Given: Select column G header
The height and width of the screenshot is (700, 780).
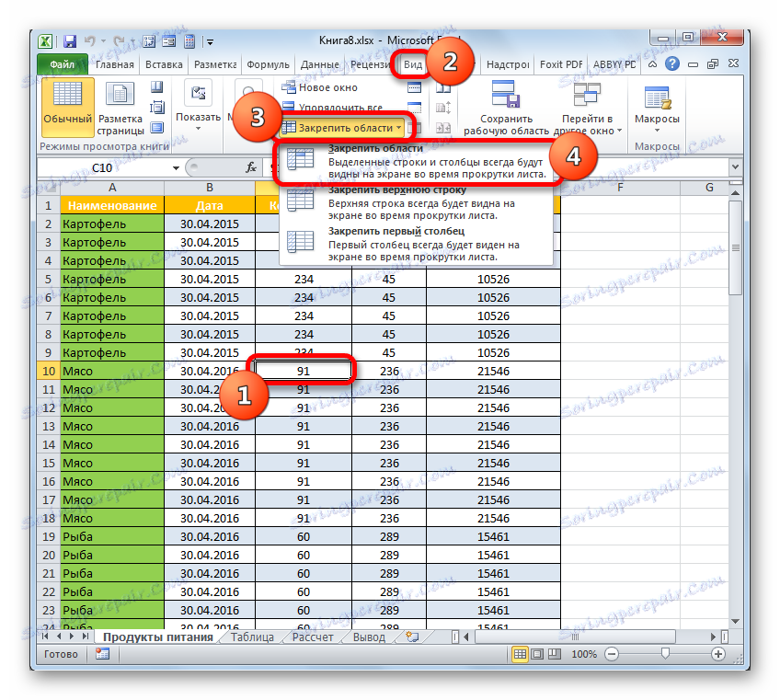Looking at the screenshot, I should coord(709,188).
